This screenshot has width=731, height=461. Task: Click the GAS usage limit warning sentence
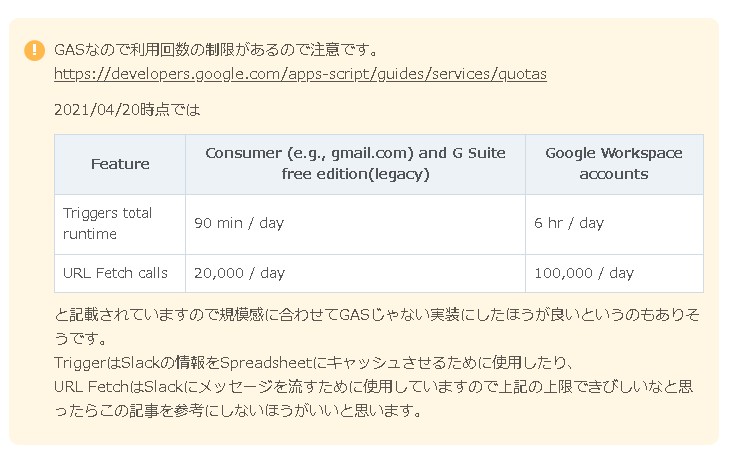coord(215,49)
